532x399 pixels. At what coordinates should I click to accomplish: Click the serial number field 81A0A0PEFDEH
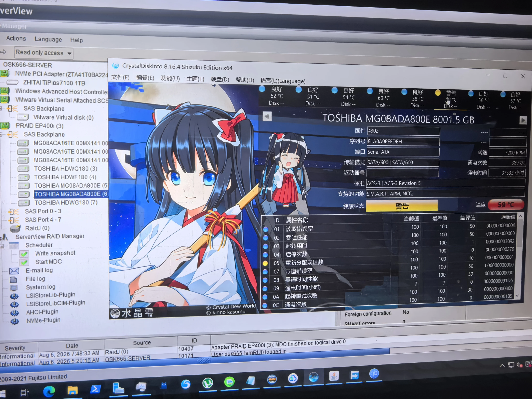pos(403,141)
